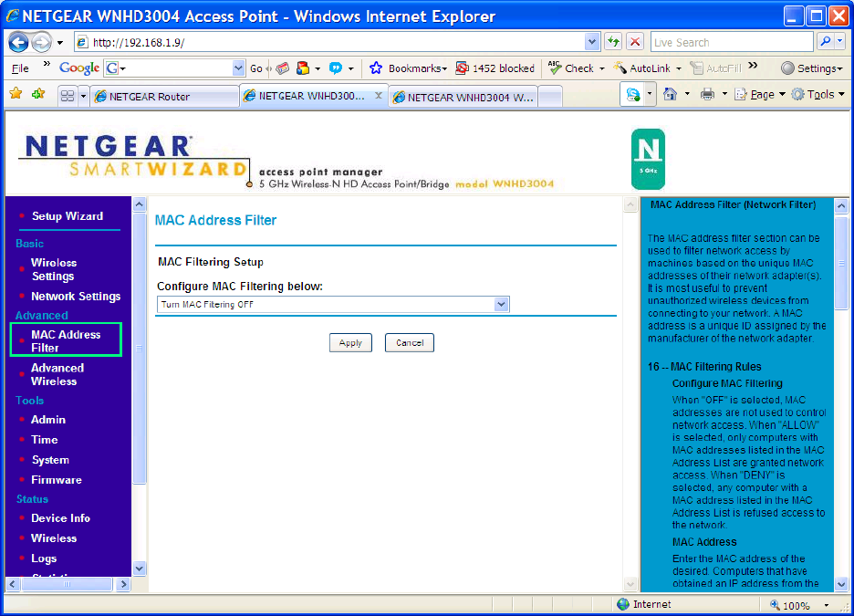Click the Cancel button
Image resolution: width=854 pixels, height=616 pixels.
[410, 342]
